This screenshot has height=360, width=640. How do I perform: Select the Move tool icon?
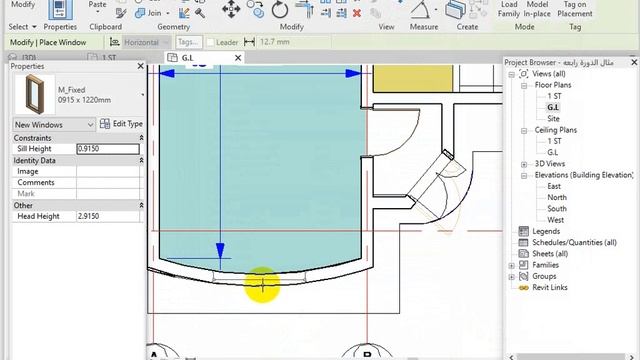(231, 9)
